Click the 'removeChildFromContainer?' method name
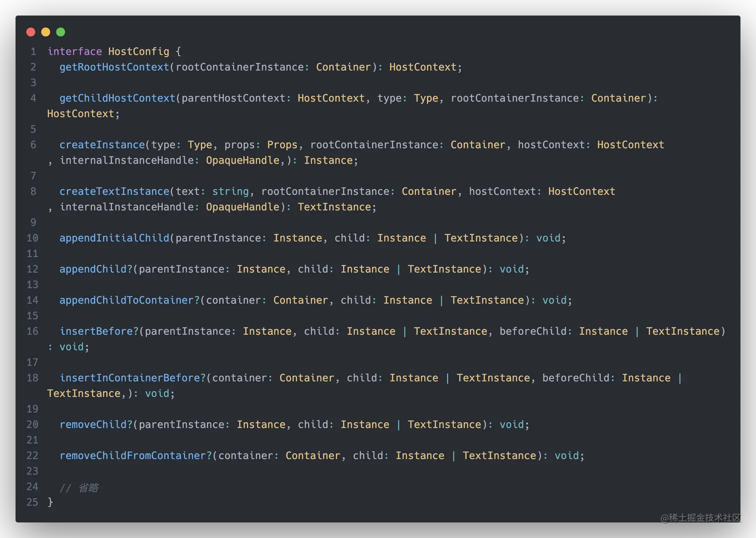This screenshot has height=538, width=756. [135, 455]
